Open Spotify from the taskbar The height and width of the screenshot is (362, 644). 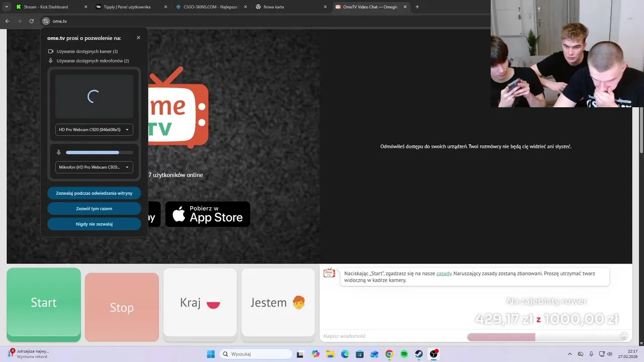click(x=404, y=354)
